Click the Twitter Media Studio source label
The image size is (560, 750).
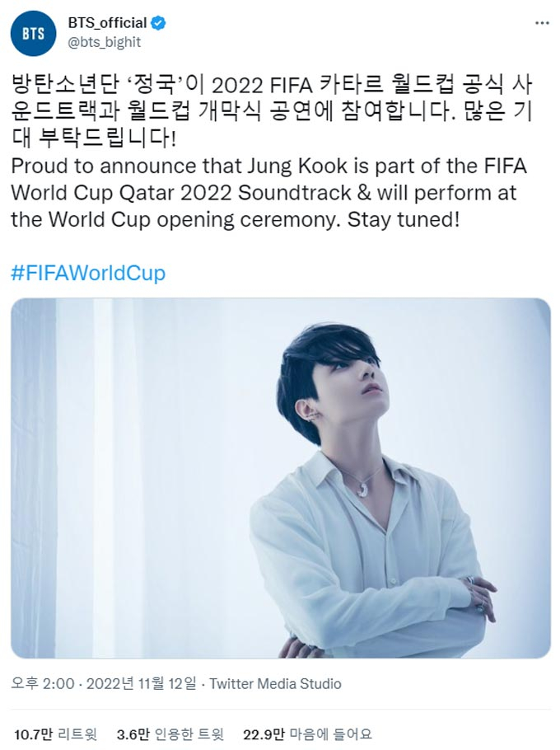tap(275, 683)
